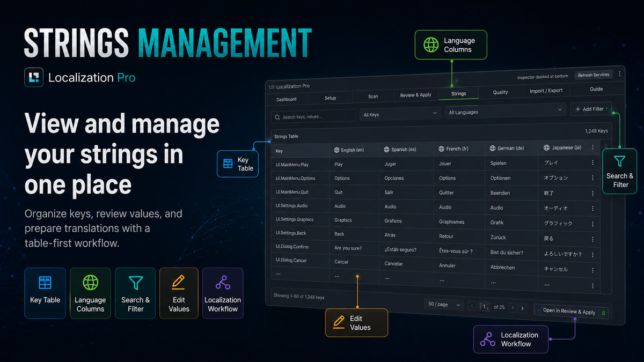
Task: Click the Spanish value 'Salir'
Action: coord(390,193)
